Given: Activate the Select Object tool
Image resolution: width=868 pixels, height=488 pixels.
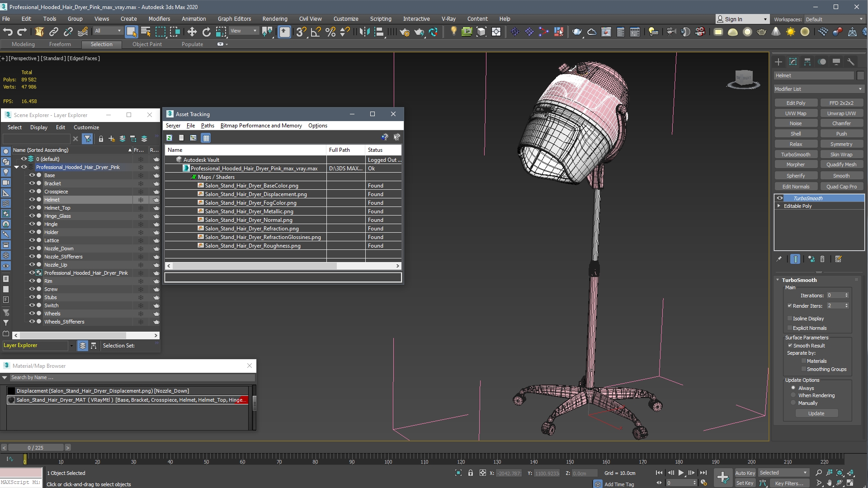Looking at the screenshot, I should click(131, 32).
